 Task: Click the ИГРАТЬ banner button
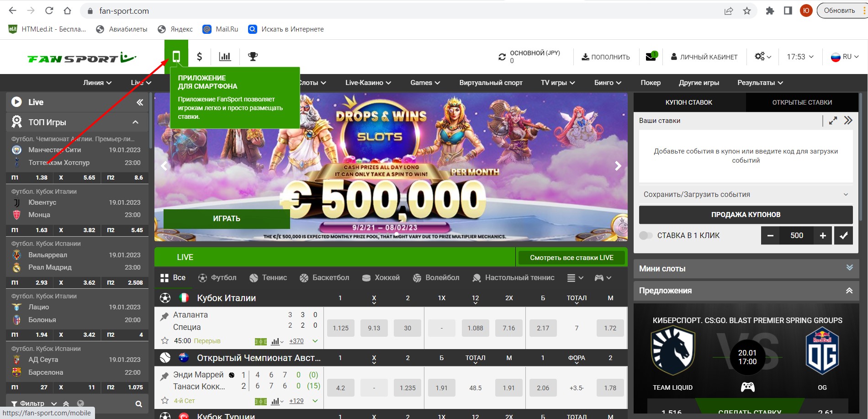click(x=227, y=218)
